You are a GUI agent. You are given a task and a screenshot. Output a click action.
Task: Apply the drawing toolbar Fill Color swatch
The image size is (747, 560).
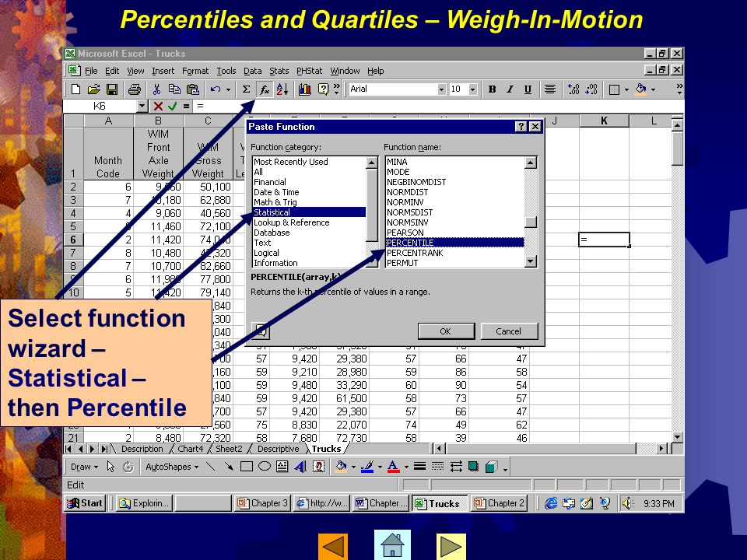[341, 467]
